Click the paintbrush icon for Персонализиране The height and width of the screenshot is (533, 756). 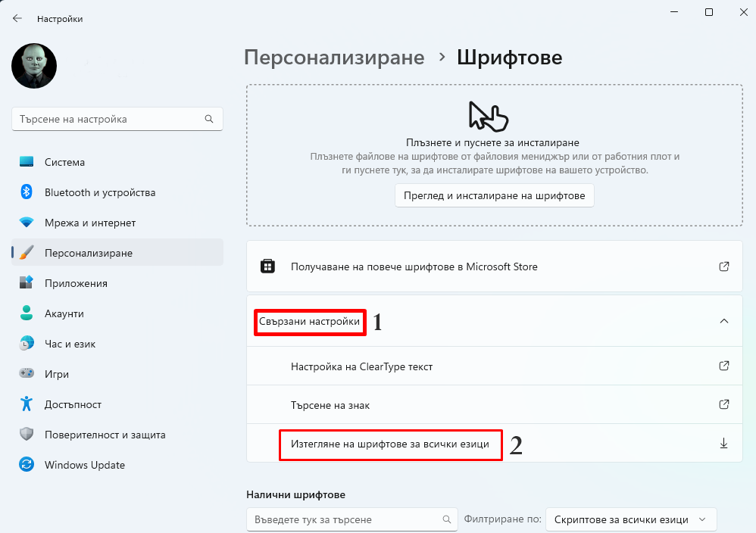point(27,253)
